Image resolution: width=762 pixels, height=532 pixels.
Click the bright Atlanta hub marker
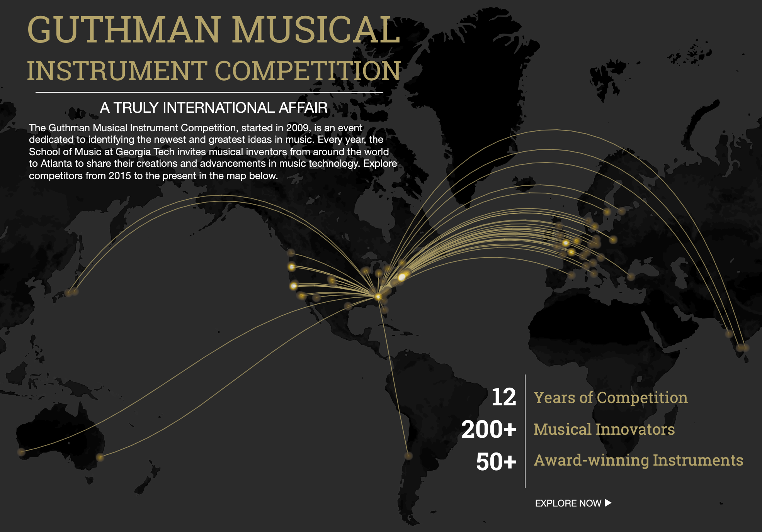378,296
